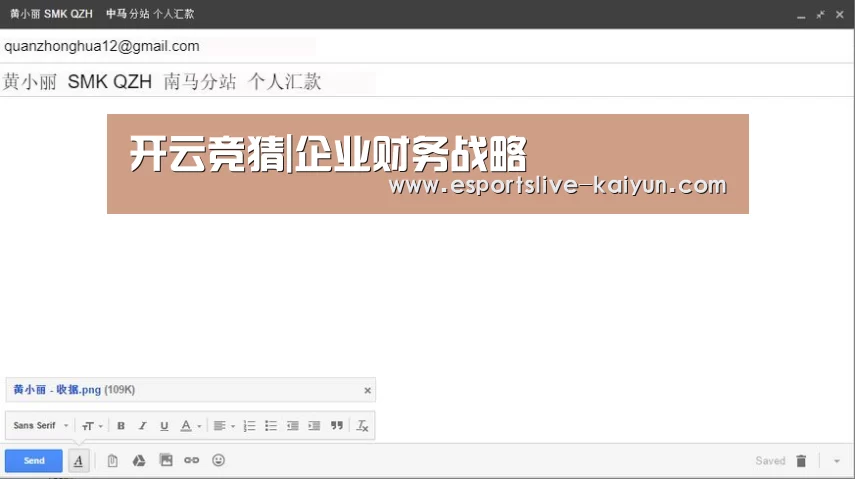Open the text color picker
The height and width of the screenshot is (479, 855).
click(191, 426)
